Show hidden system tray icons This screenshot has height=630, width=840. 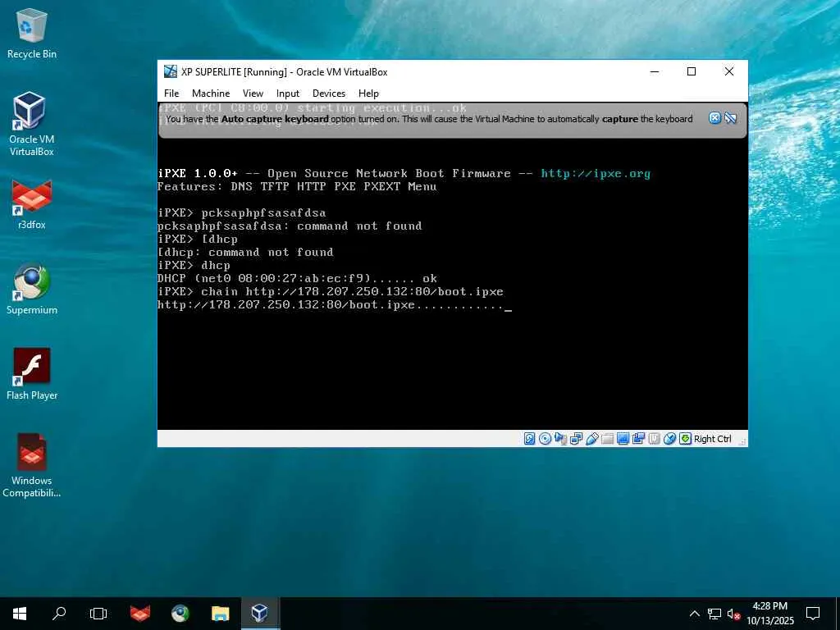tap(694, 614)
